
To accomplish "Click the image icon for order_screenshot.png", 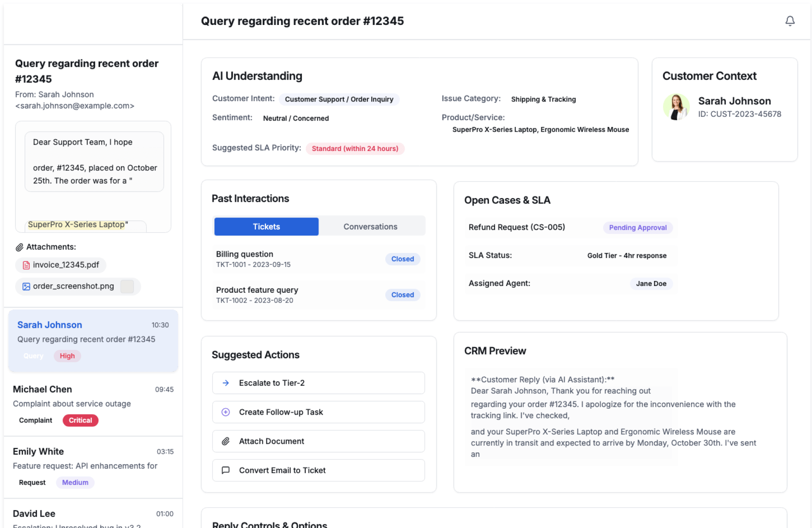I will [26, 286].
